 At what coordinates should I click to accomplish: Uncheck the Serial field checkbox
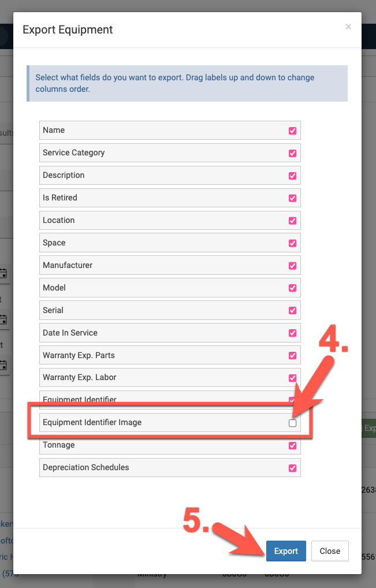(293, 311)
